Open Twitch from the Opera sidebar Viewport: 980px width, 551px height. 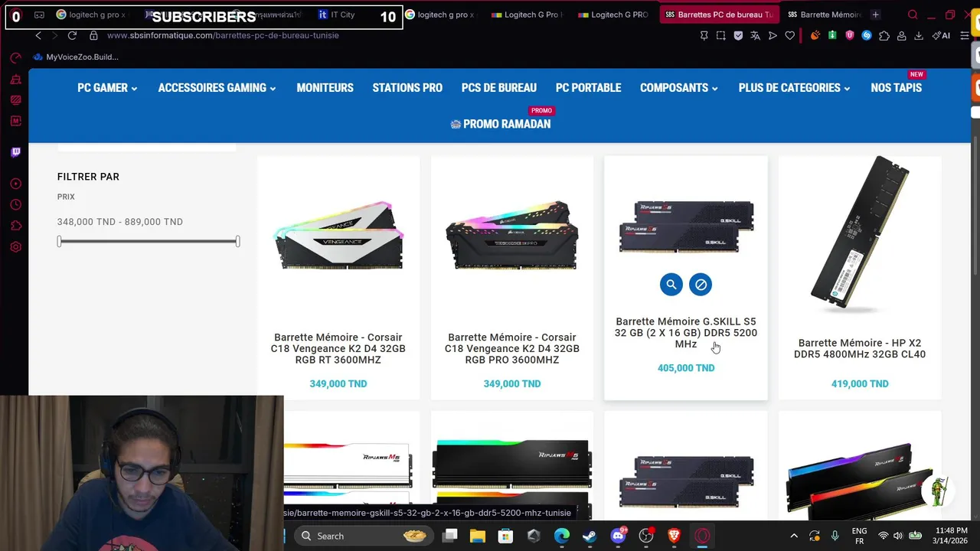tap(15, 152)
